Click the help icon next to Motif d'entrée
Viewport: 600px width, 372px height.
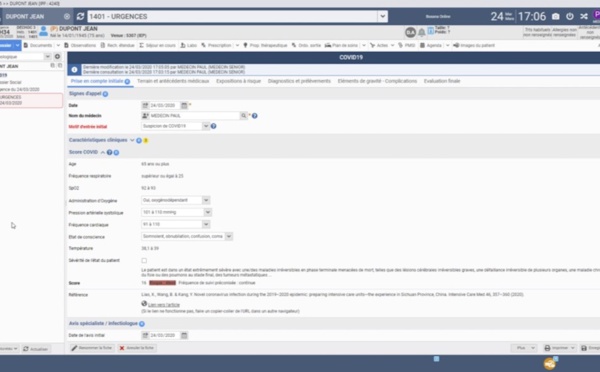(x=214, y=126)
